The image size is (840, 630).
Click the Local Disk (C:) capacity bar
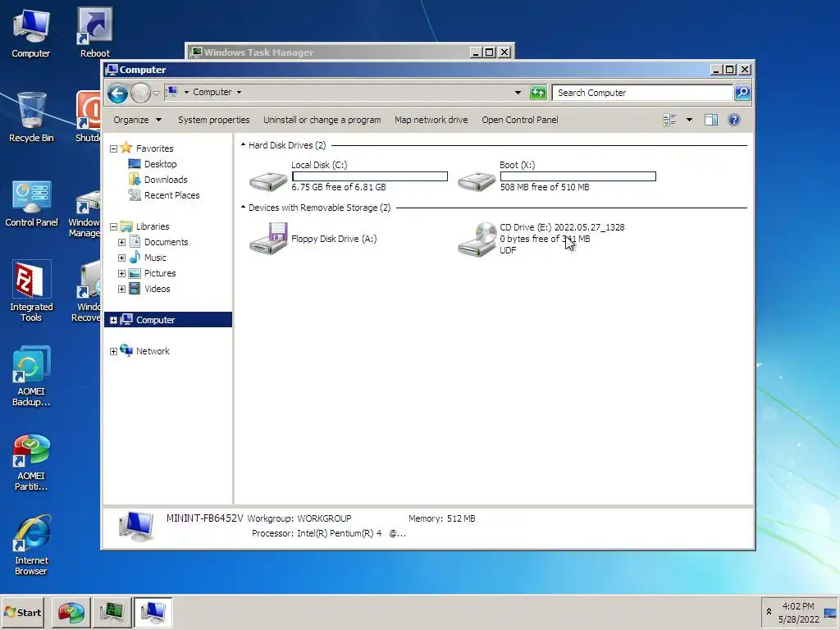coord(370,176)
